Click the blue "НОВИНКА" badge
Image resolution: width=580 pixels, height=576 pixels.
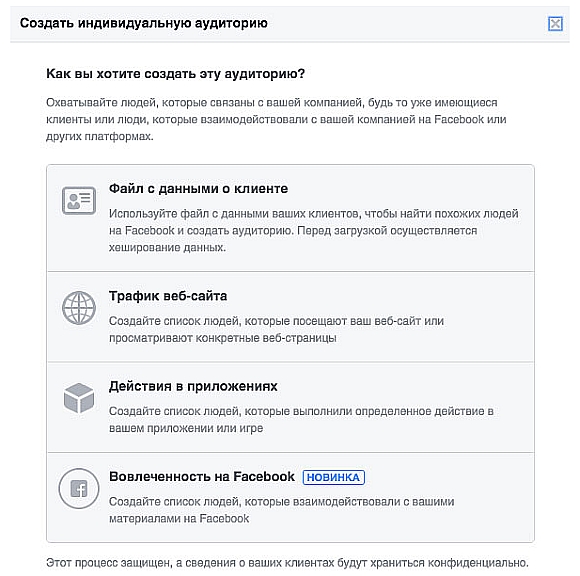coord(334,477)
